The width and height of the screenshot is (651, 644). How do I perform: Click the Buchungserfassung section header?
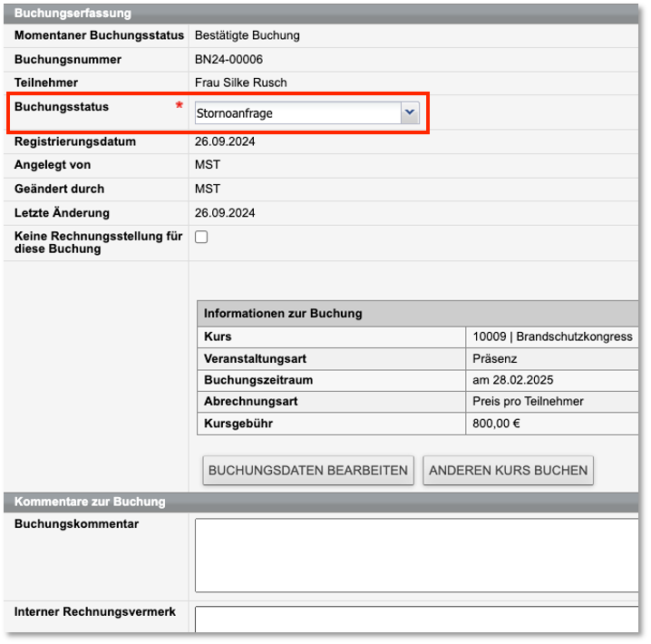click(x=73, y=14)
